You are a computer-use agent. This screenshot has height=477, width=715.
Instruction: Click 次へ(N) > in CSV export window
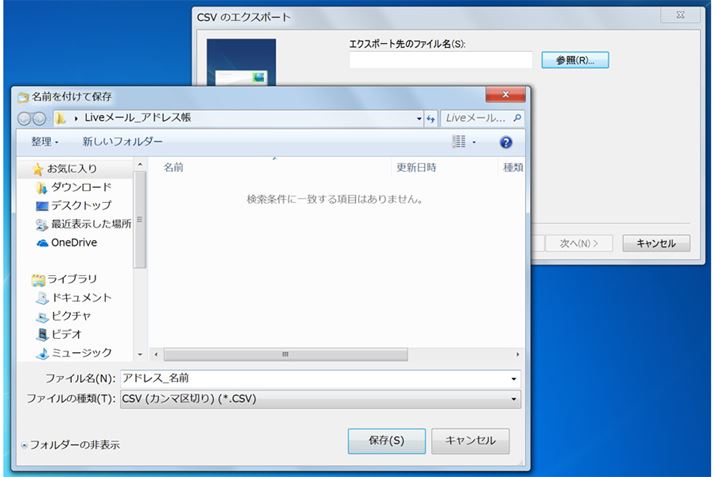point(579,244)
